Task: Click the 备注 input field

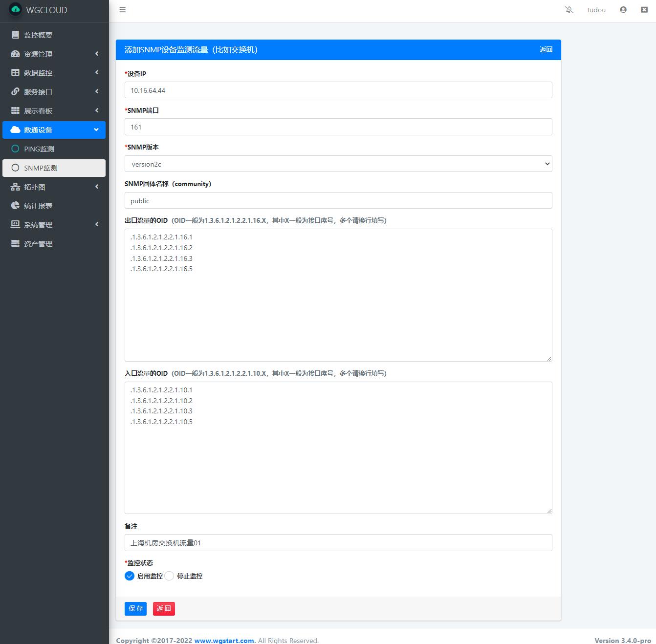Action: point(338,543)
